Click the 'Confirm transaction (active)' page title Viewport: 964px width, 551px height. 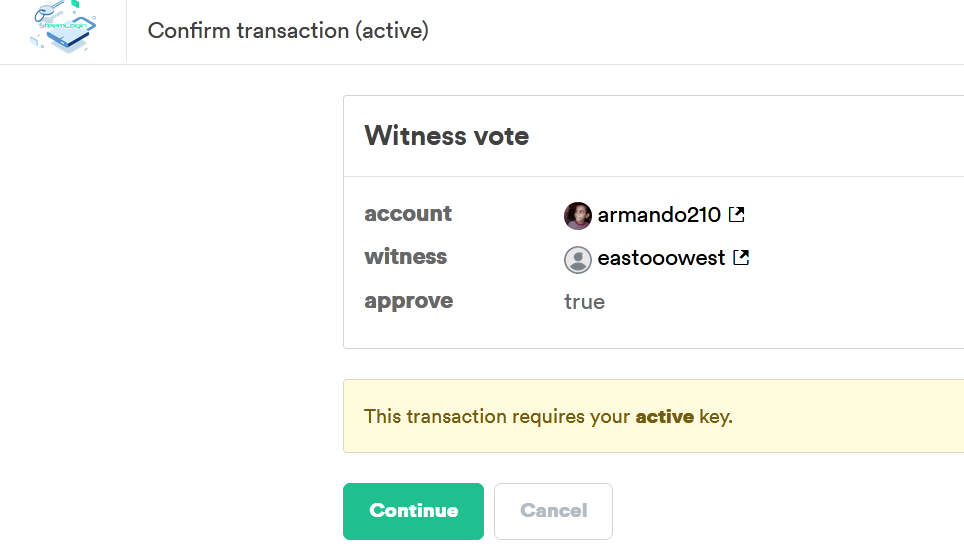pyautogui.click(x=288, y=31)
